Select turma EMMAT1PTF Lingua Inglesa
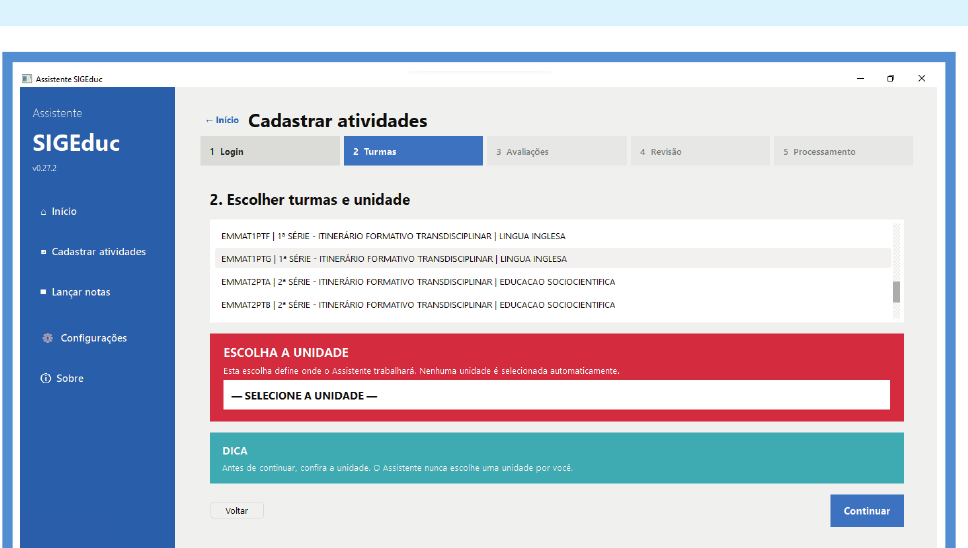The height and width of the screenshot is (548, 968). pos(553,236)
